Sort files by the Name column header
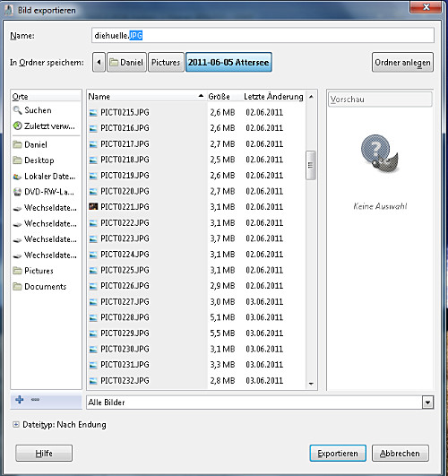The image size is (448, 476). [x=146, y=97]
